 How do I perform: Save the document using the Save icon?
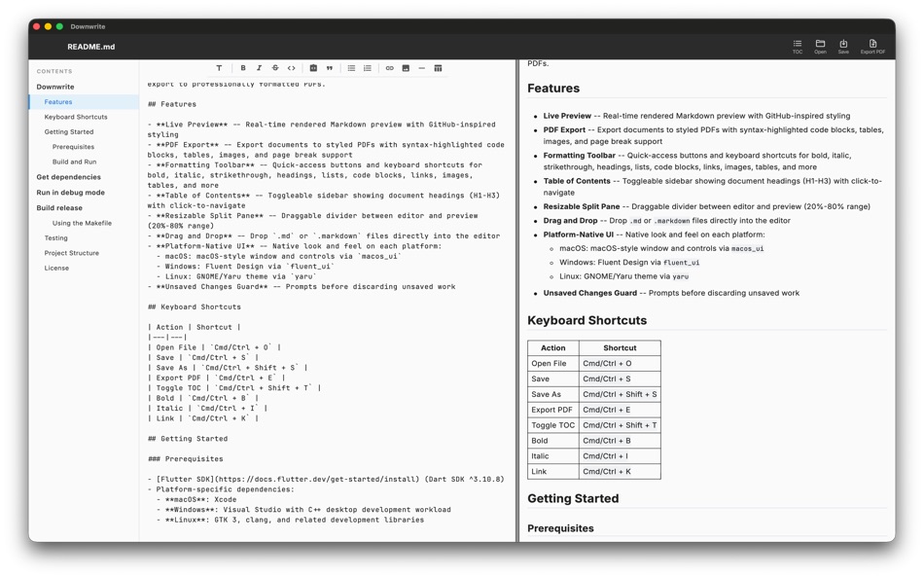pyautogui.click(x=843, y=45)
